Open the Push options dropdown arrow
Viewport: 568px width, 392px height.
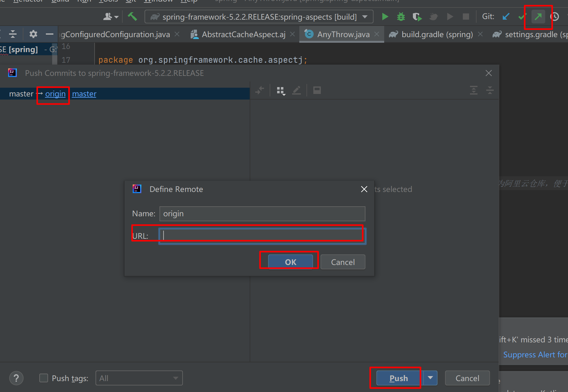pyautogui.click(x=430, y=378)
